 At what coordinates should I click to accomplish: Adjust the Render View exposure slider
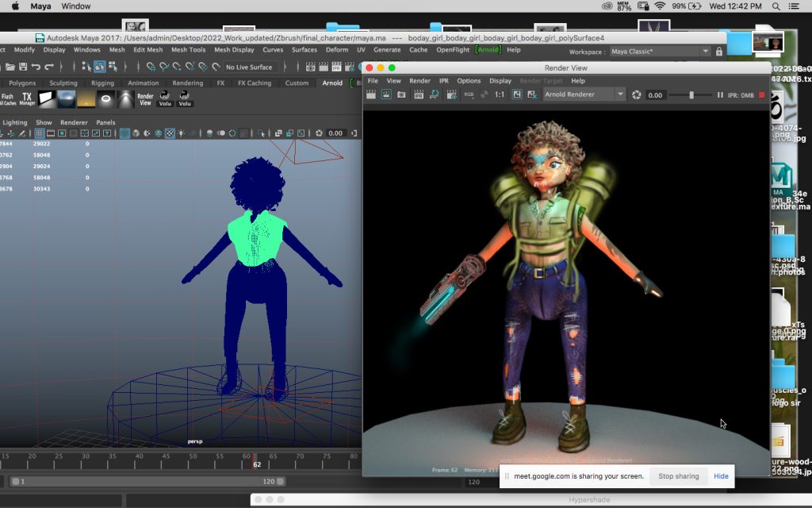point(691,95)
